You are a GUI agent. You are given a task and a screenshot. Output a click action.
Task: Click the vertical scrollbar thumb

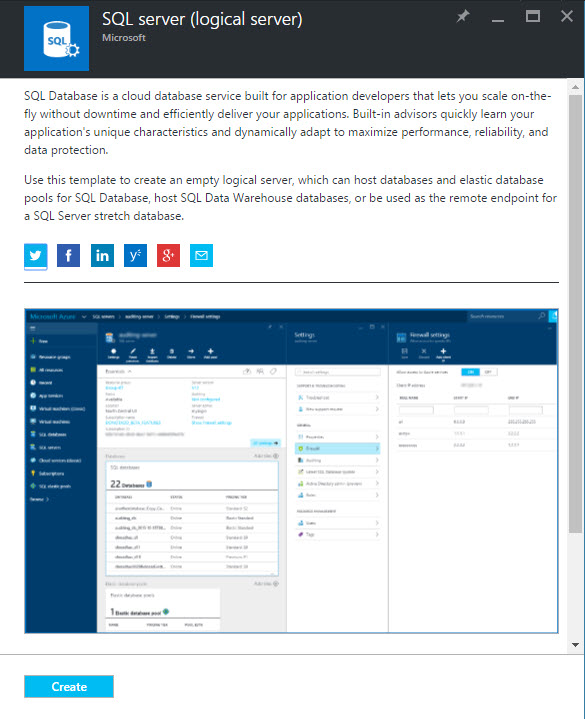pos(575,314)
